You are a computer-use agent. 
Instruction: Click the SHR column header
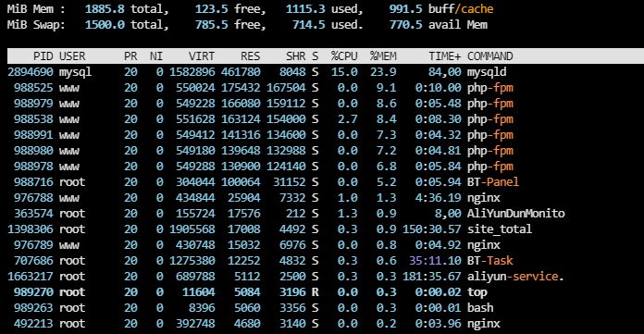[x=296, y=56]
